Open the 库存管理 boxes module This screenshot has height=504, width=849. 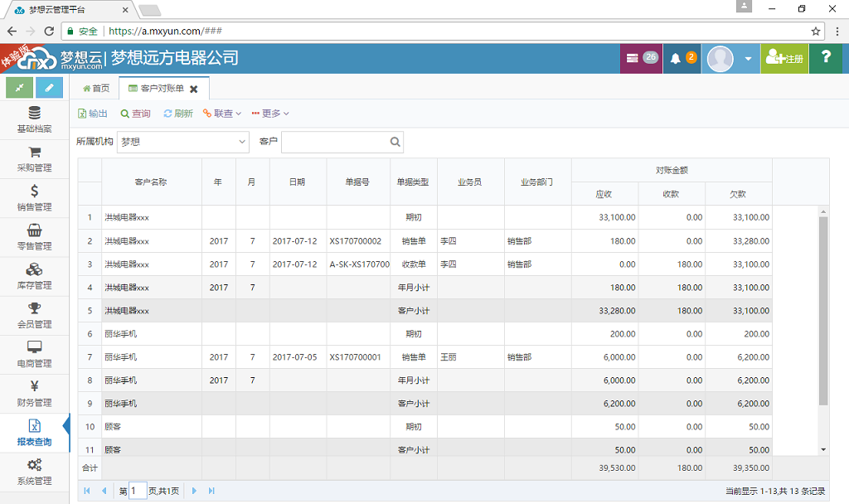pos(34,277)
